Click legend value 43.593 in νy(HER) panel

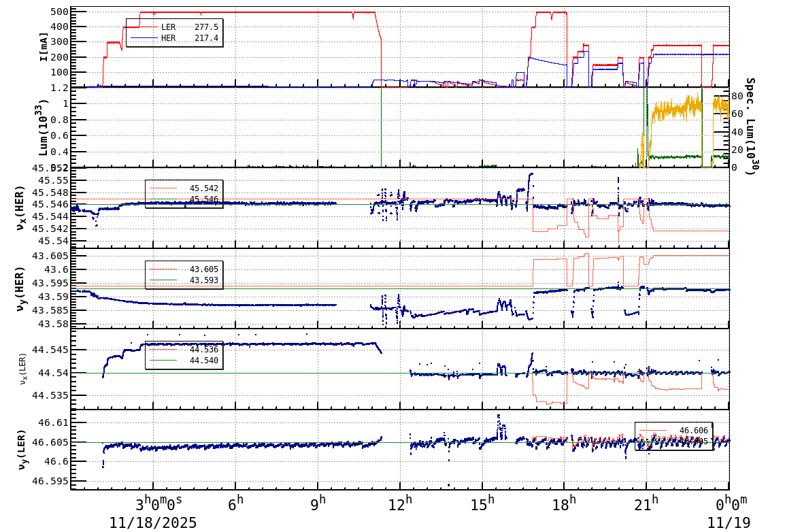204,280
